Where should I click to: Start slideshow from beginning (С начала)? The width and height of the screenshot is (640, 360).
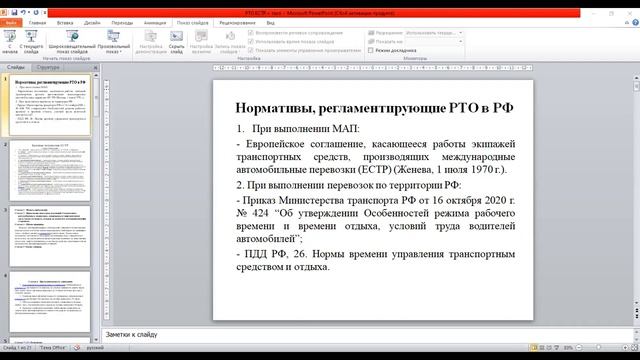[10, 42]
